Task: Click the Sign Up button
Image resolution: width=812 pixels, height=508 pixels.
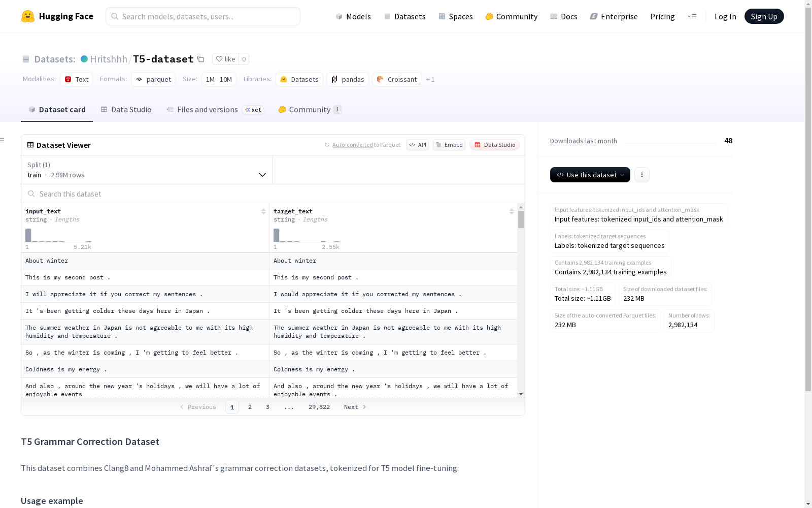Action: pyautogui.click(x=764, y=16)
